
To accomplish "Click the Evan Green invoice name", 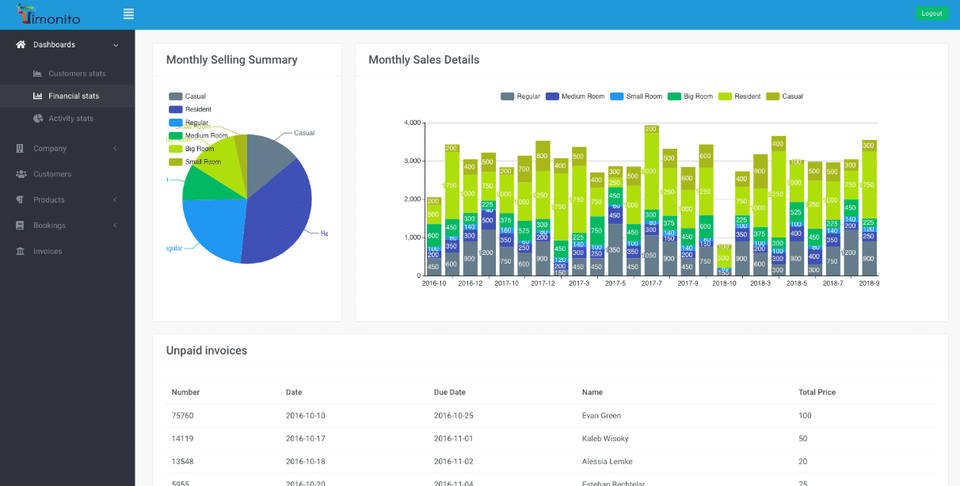I will pos(601,415).
